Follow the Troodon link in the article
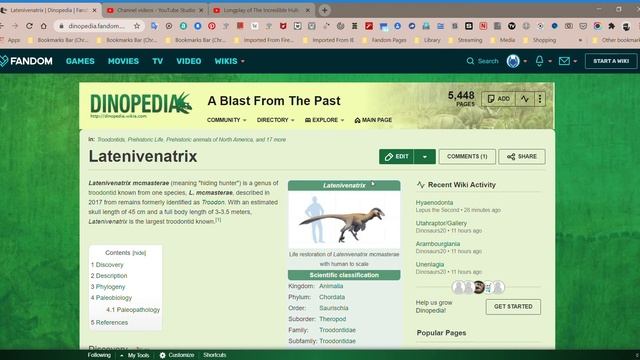Screen dimensions: 640x360 click(x=213, y=202)
